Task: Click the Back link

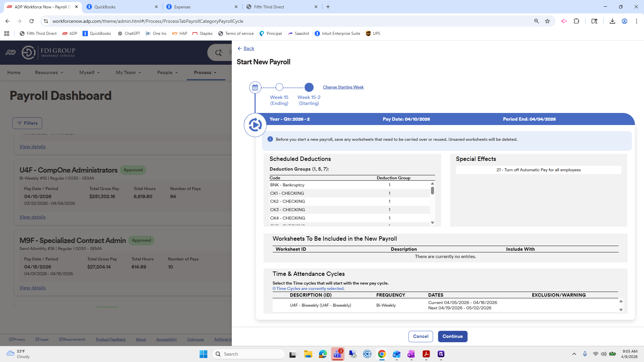Action: (249, 49)
